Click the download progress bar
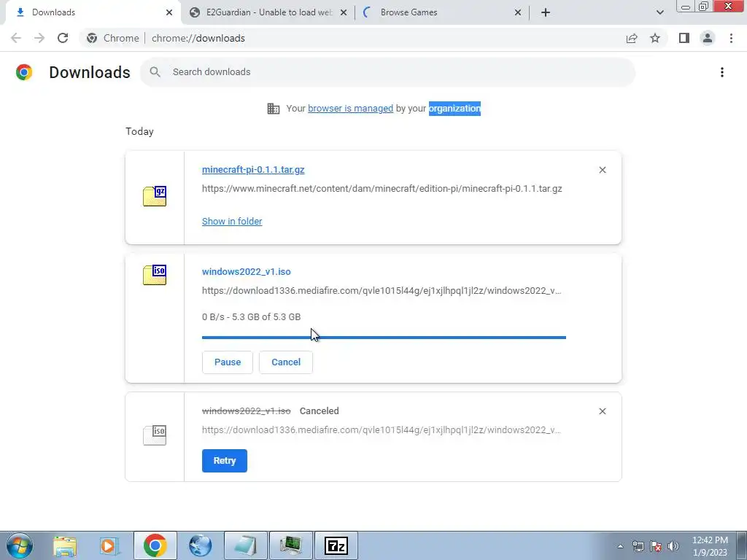This screenshot has height=560, width=747. pos(384,338)
